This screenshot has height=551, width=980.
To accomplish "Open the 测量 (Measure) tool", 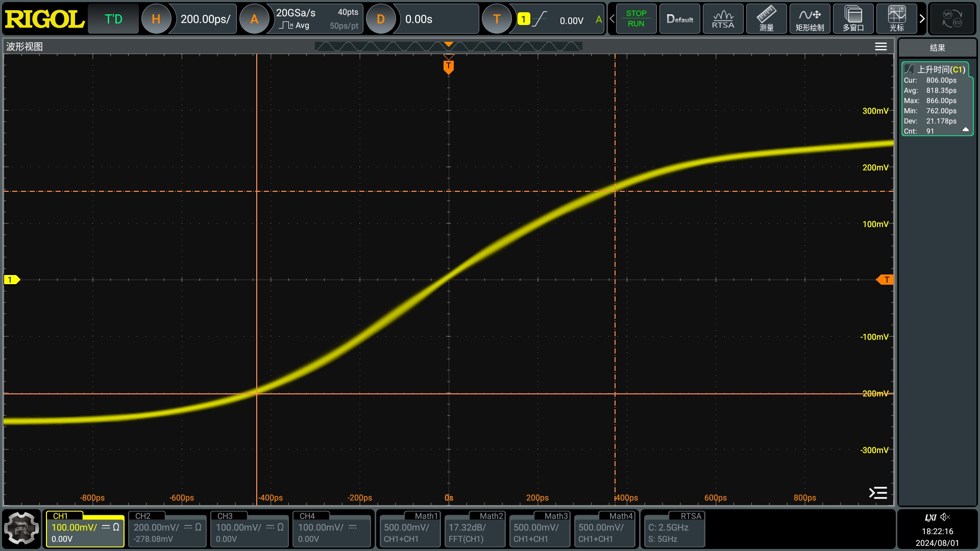I will coord(766,18).
